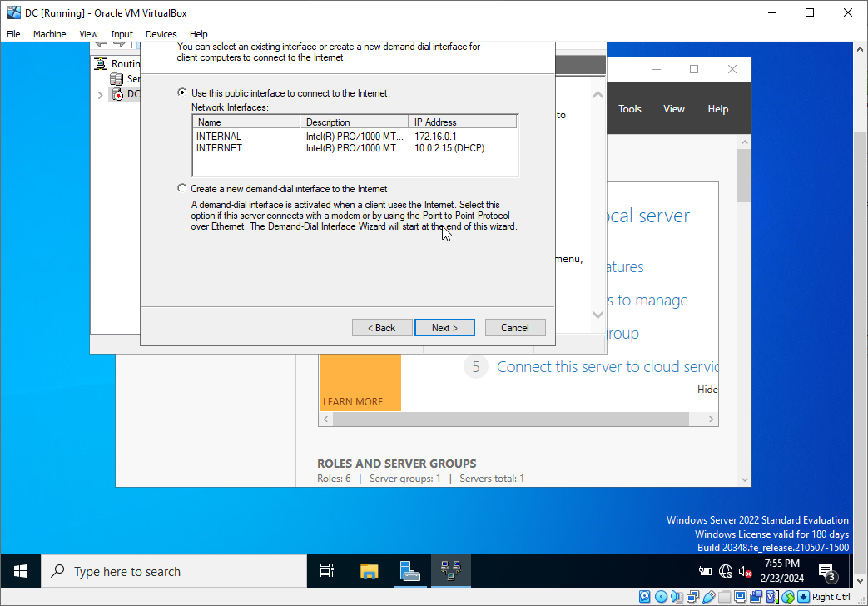The width and height of the screenshot is (868, 606).
Task: Select the INTERNAL network interface row
Action: coord(355,137)
